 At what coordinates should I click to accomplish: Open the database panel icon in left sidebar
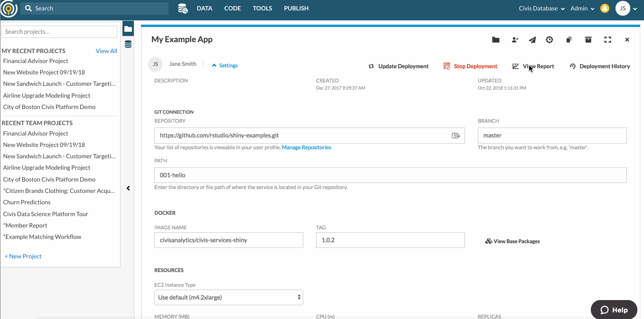point(128,44)
